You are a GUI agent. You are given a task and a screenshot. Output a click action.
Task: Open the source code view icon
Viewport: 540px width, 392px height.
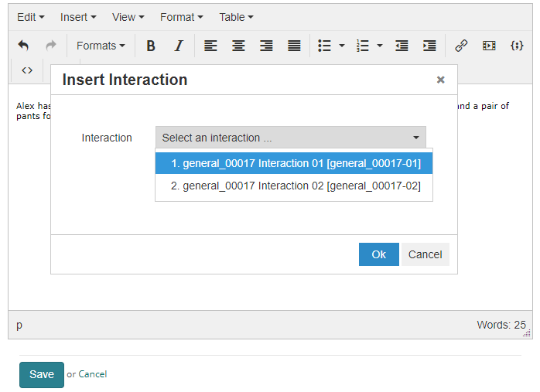[x=27, y=70]
